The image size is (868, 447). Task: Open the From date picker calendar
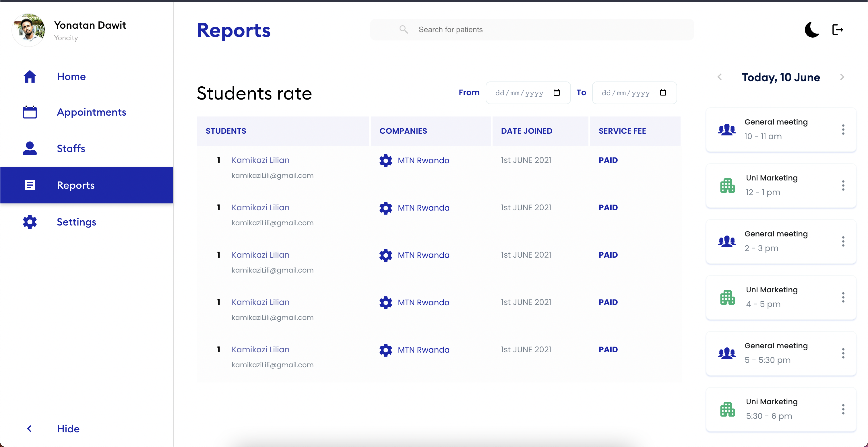point(557,93)
